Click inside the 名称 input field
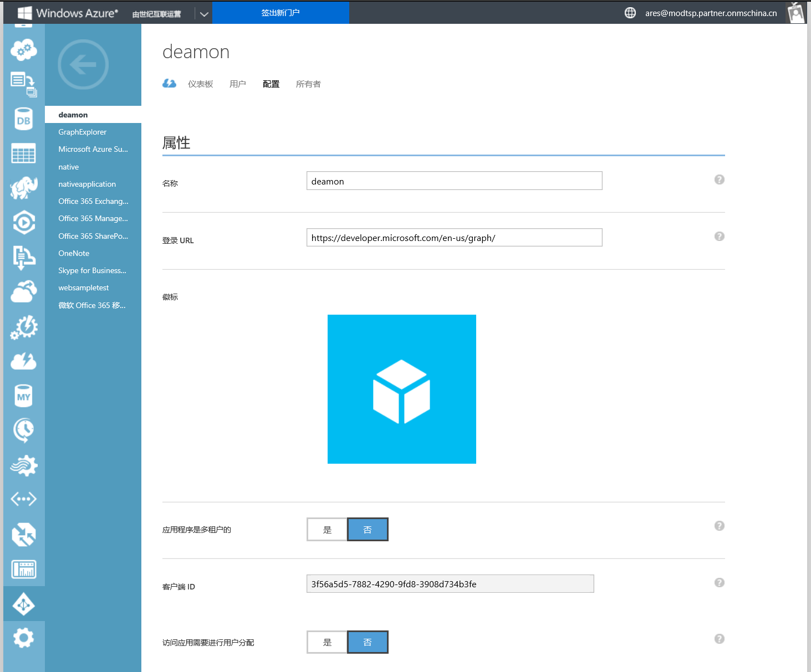The height and width of the screenshot is (672, 811). tap(454, 181)
